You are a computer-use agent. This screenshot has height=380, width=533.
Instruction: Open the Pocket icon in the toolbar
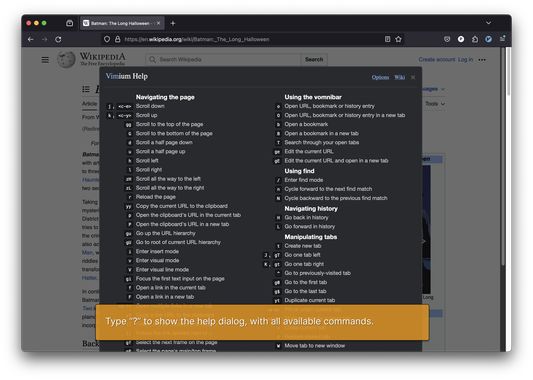tap(447, 39)
